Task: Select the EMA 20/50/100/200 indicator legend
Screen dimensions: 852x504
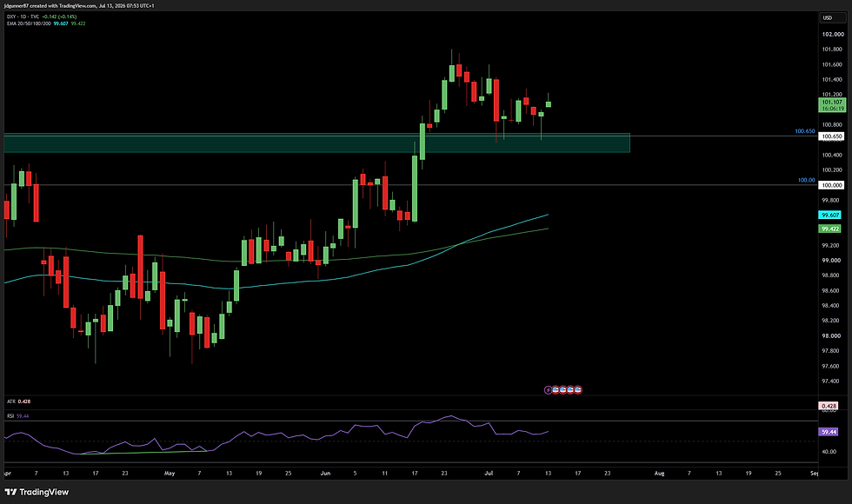Action: click(29, 23)
